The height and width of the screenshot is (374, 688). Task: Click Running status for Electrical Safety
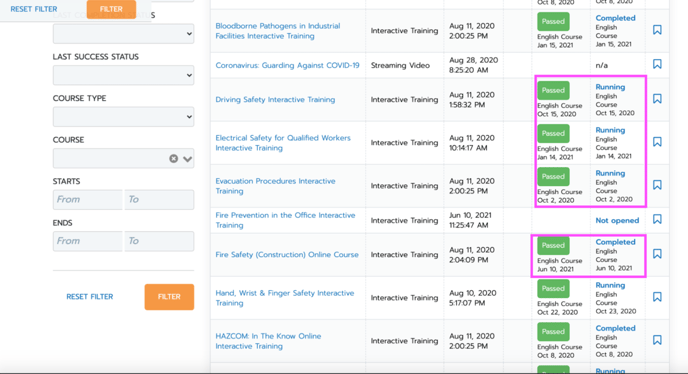click(610, 130)
